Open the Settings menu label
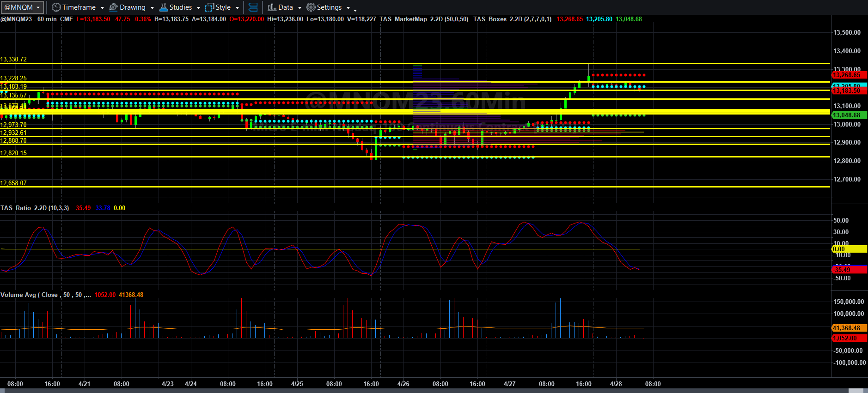 pyautogui.click(x=330, y=7)
